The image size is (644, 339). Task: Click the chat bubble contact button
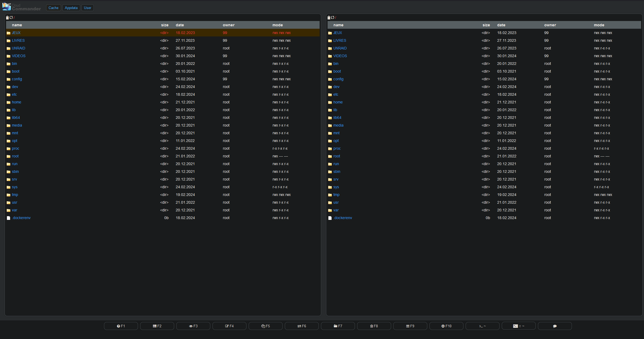pyautogui.click(x=555, y=326)
